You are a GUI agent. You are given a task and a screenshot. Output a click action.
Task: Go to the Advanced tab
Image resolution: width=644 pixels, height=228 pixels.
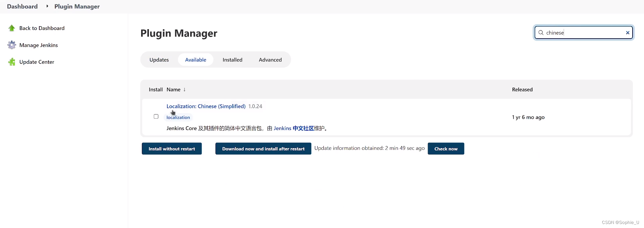(270, 60)
